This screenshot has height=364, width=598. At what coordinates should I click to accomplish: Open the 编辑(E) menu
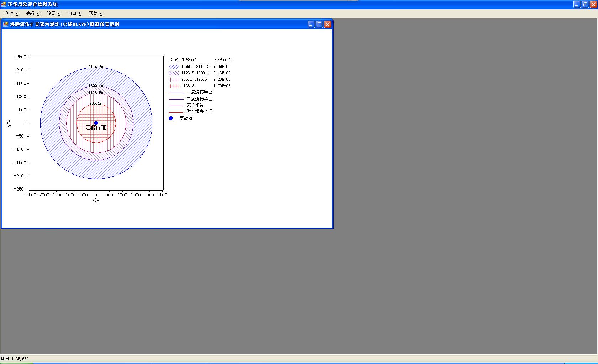[33, 14]
